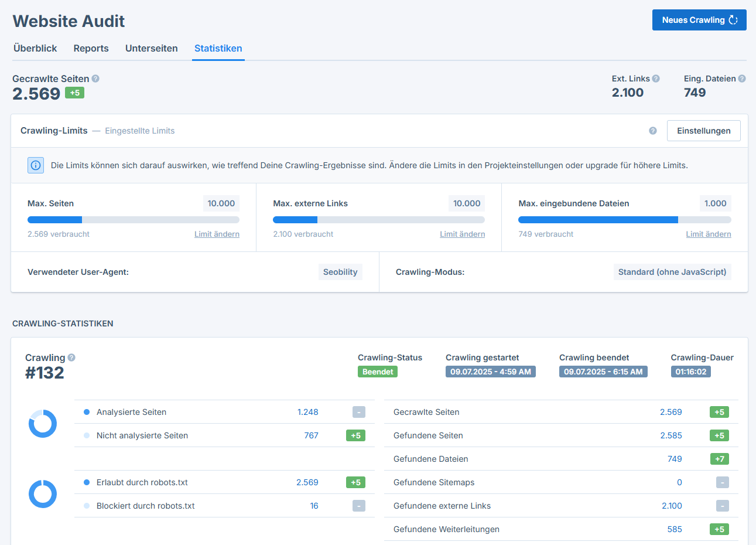756x545 pixels.
Task: Click the 10.000 limit value for Max. Seiten
Action: point(221,203)
